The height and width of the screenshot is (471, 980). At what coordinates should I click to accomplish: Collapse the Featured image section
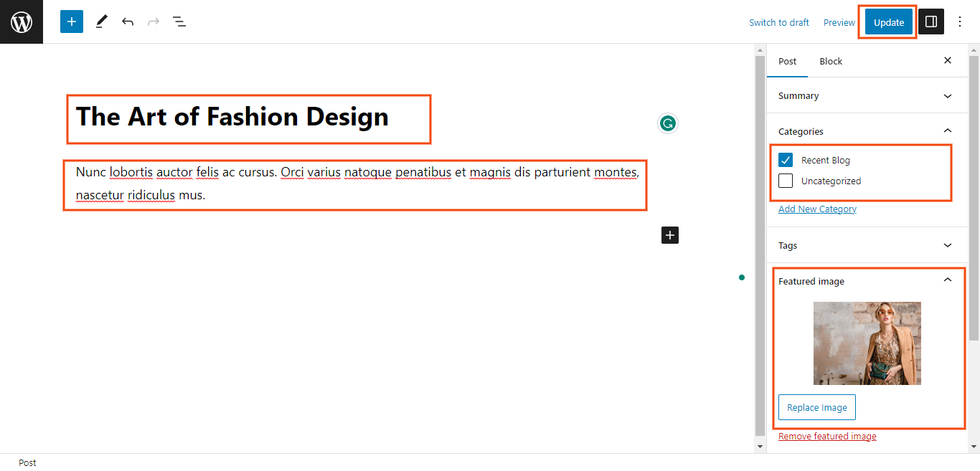coord(947,280)
